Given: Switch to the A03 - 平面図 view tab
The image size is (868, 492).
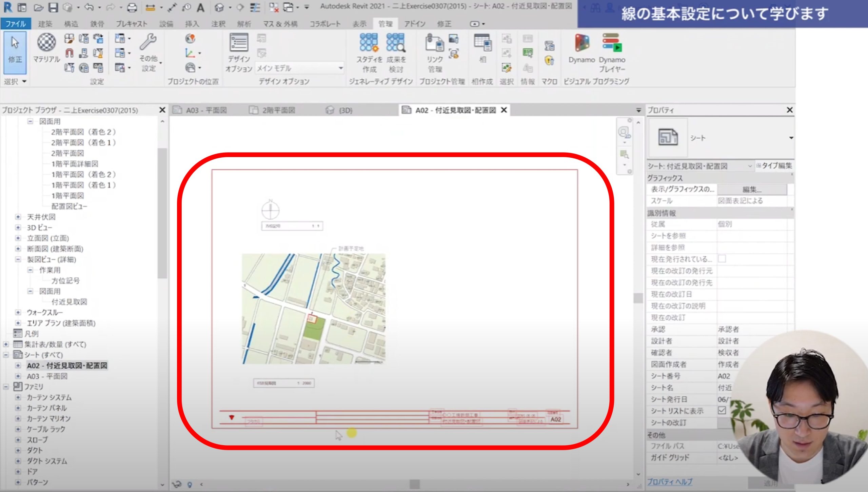Looking at the screenshot, I should point(206,110).
